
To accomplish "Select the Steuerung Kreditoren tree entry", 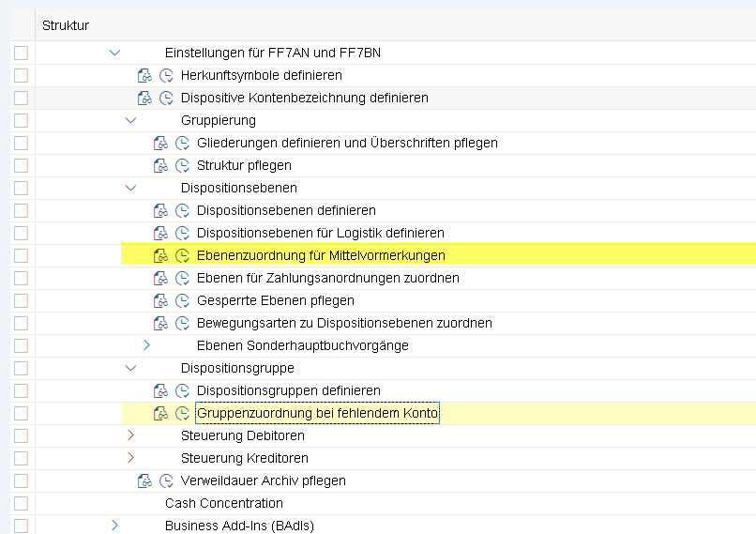I will 244,458.
